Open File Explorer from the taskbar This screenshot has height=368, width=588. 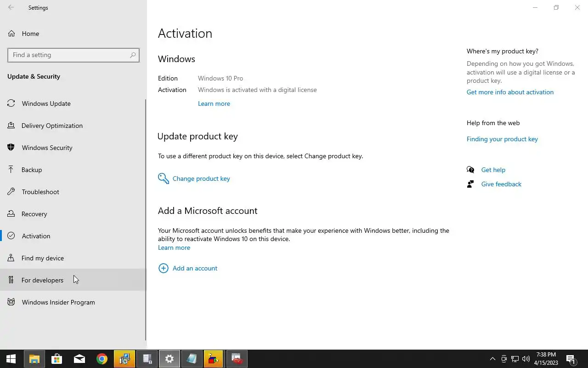tap(34, 359)
